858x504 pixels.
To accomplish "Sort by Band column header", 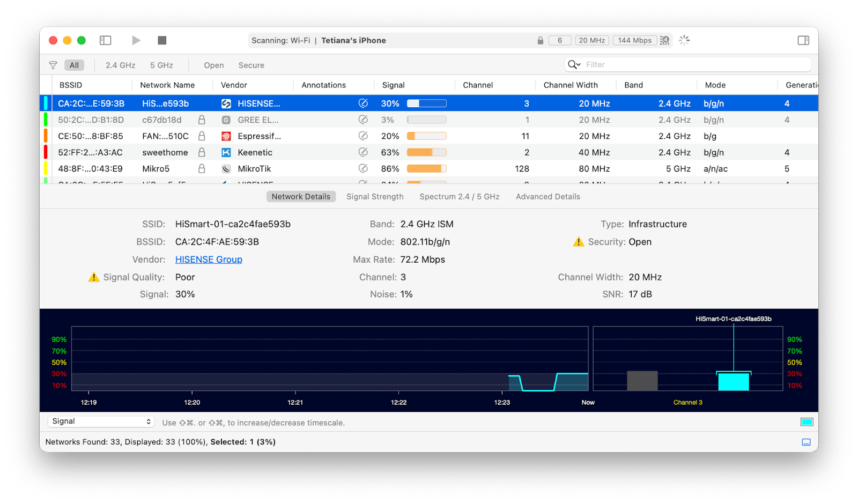I will (633, 85).
